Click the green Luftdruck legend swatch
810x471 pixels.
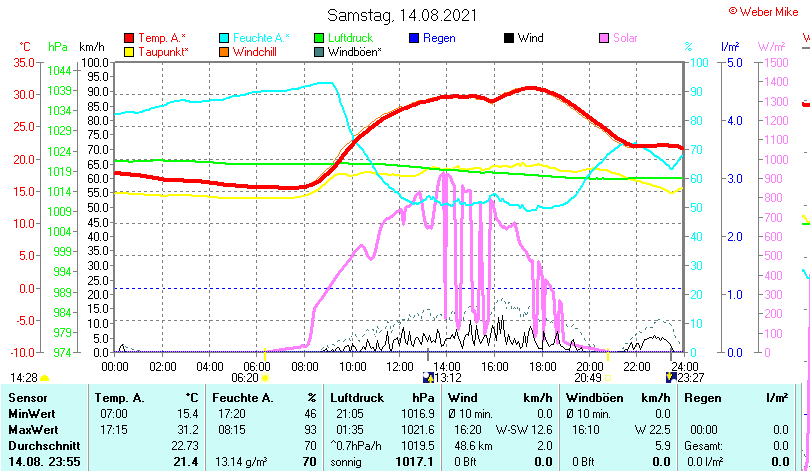coord(319,38)
